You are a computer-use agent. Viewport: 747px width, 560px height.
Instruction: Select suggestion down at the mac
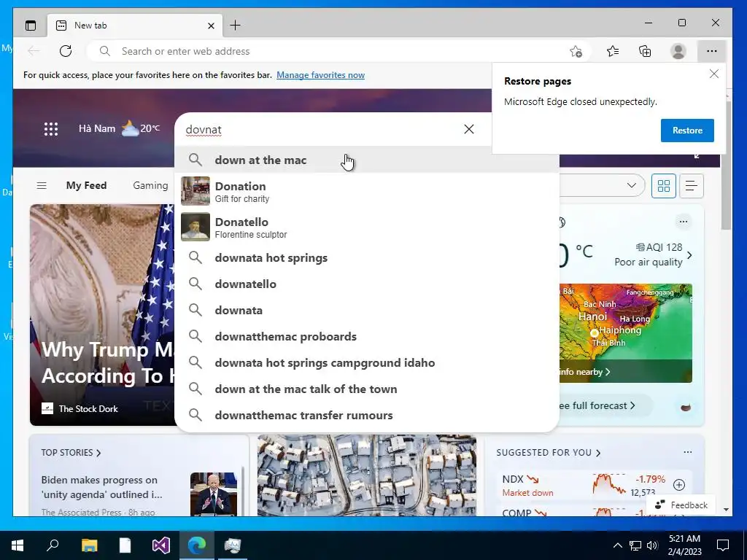pyautogui.click(x=367, y=160)
